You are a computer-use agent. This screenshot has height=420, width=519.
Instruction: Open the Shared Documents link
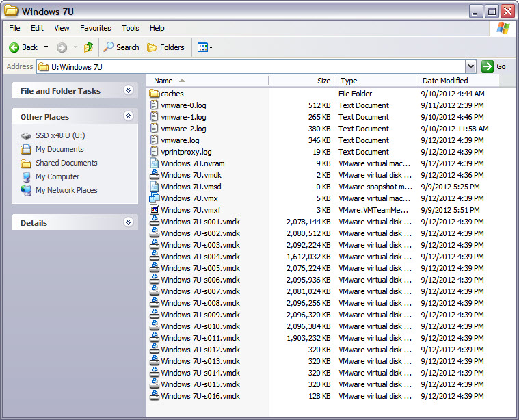click(66, 163)
